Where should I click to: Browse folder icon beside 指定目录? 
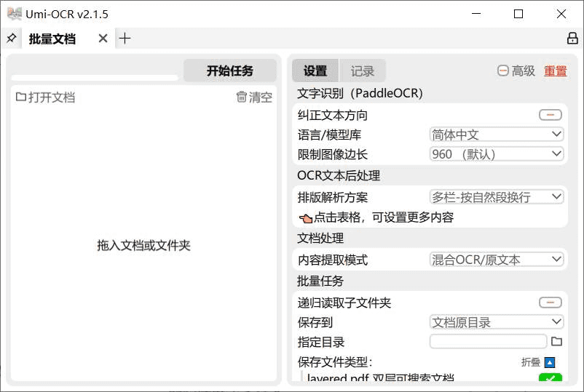556,341
